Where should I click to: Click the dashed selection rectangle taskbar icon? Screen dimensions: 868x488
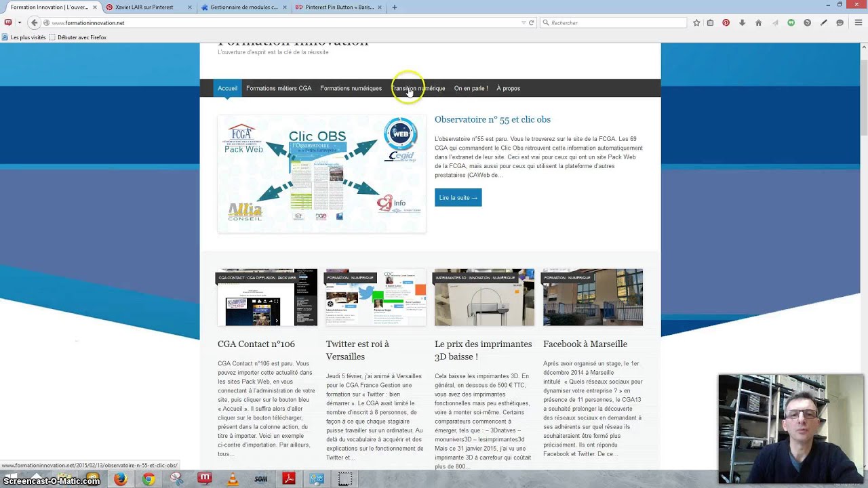point(345,479)
